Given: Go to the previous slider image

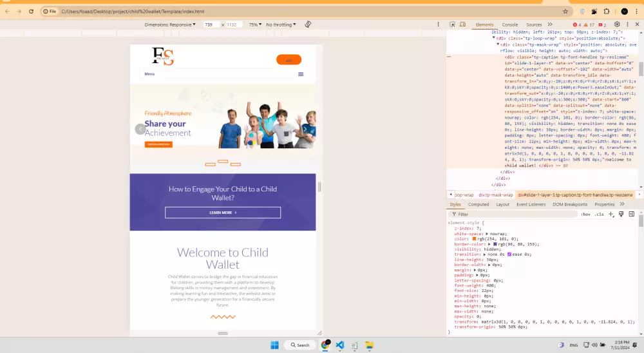Looking at the screenshot, I should click(140, 129).
